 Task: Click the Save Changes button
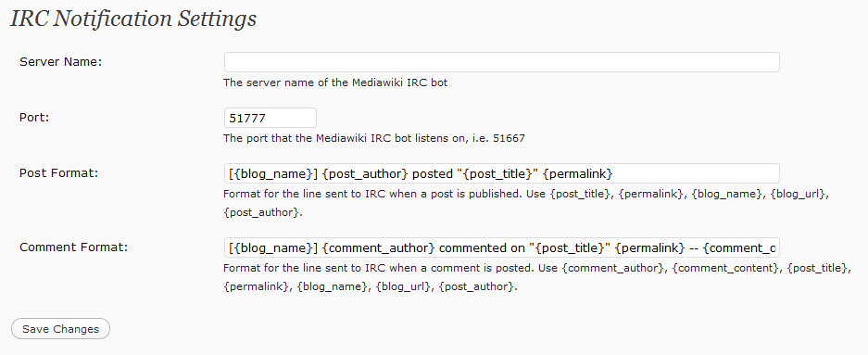60,328
